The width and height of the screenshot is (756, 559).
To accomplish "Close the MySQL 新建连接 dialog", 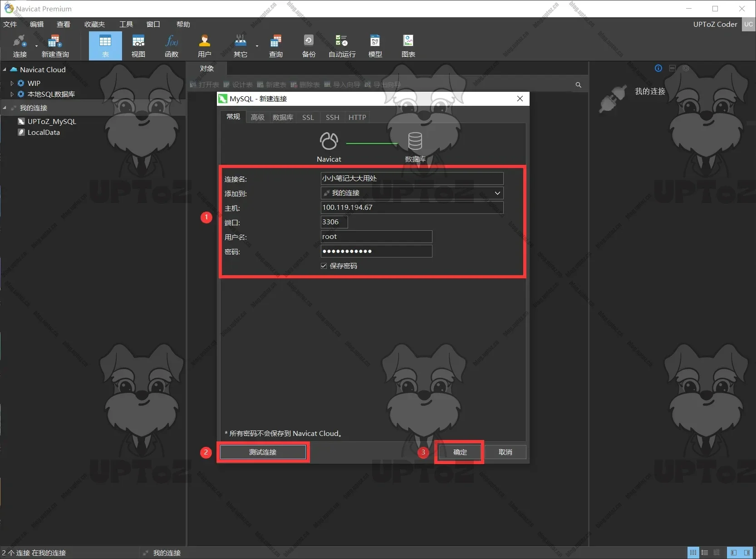I will pos(520,99).
